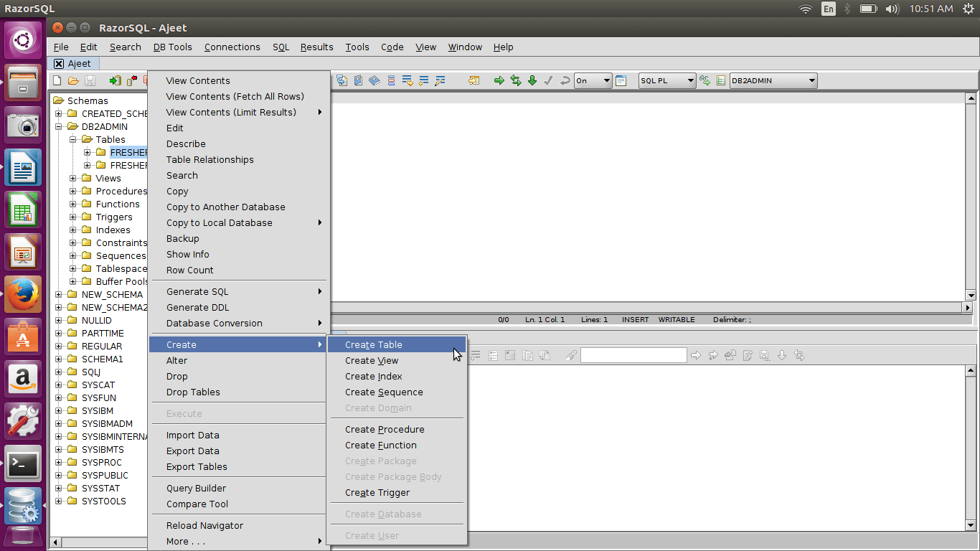This screenshot has height=551, width=980.
Task: Open the SQL PL language dropdown
Action: (667, 81)
